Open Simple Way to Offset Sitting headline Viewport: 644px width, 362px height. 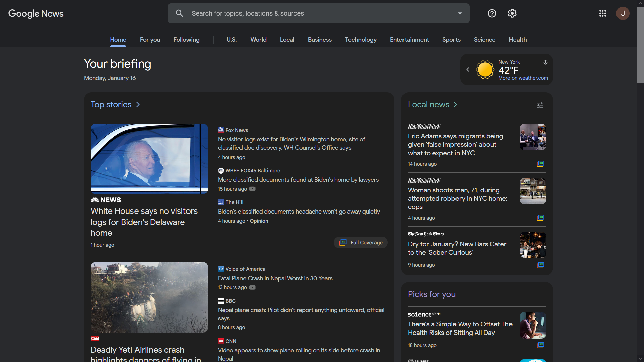460,328
